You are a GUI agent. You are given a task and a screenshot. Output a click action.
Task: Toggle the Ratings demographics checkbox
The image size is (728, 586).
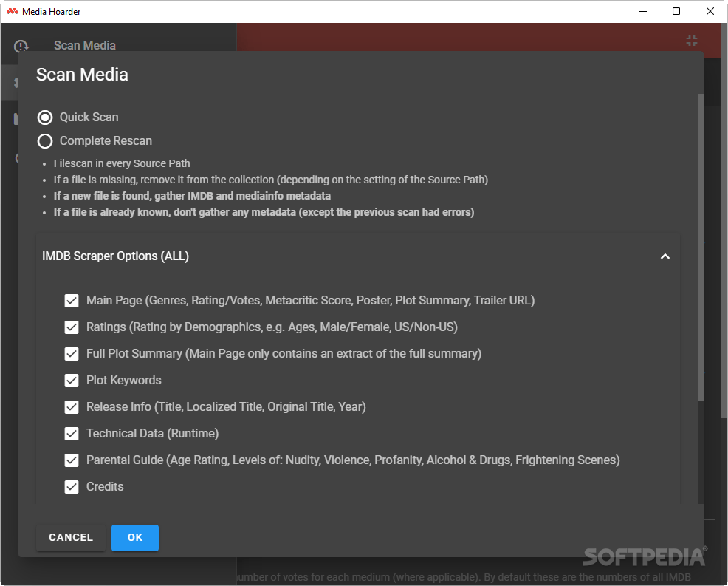pyautogui.click(x=71, y=327)
